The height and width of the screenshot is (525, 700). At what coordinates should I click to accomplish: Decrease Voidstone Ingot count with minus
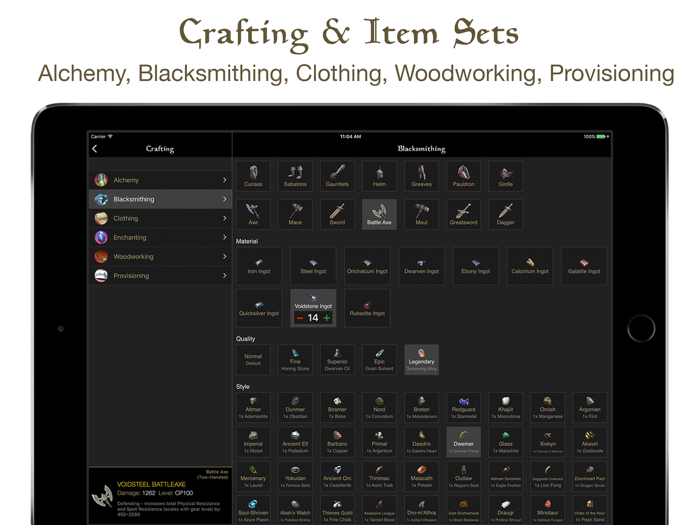tap(300, 318)
